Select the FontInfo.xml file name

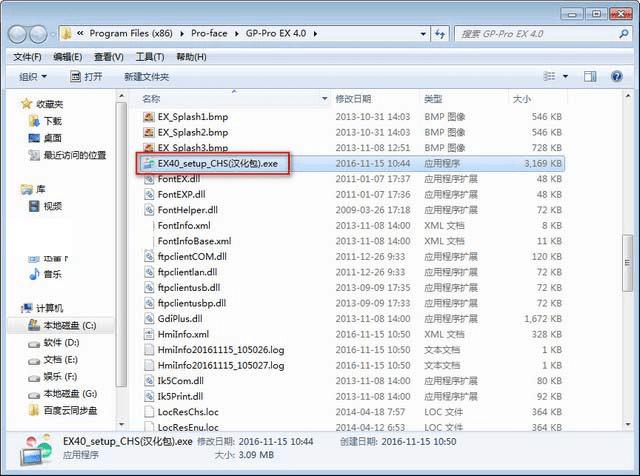184,225
